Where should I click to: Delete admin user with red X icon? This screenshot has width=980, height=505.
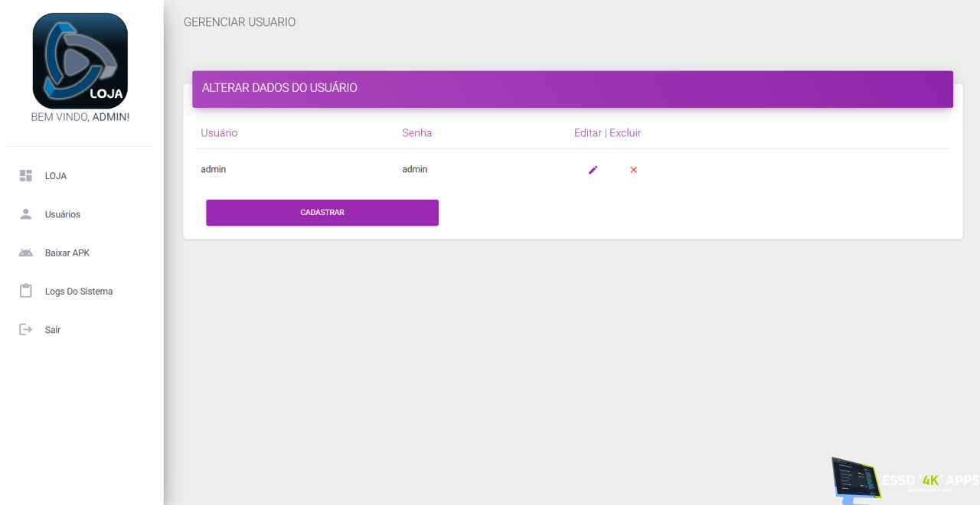633,170
